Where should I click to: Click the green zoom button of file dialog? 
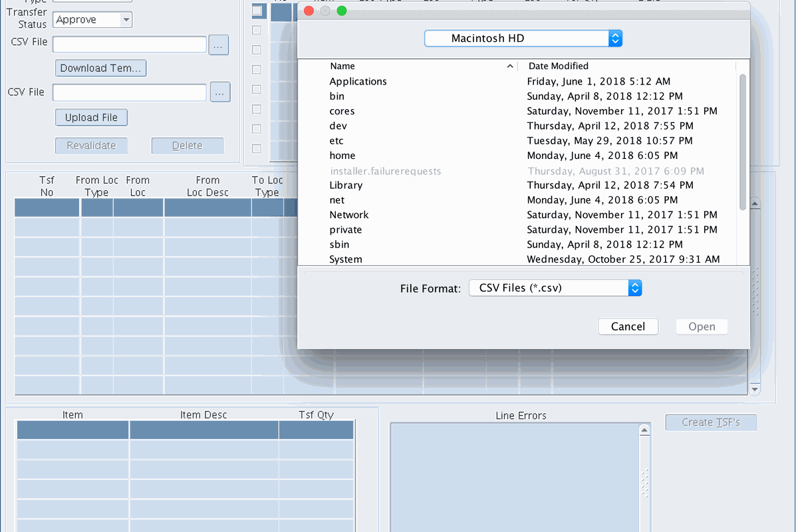click(342, 11)
